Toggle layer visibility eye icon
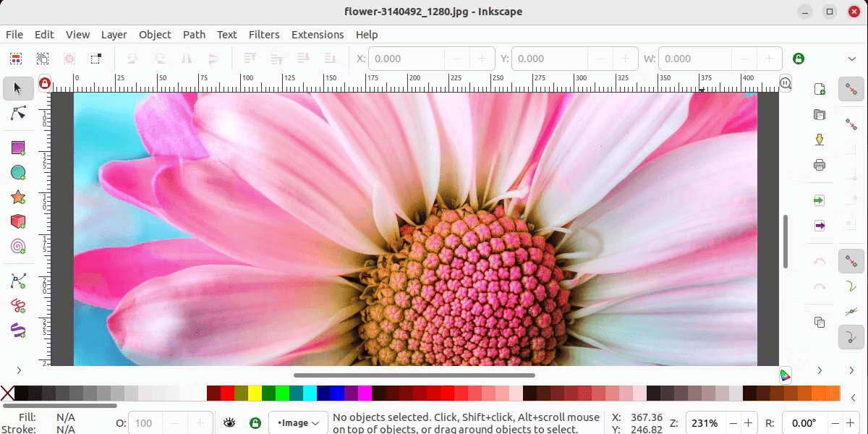Image resolution: width=868 pixels, height=434 pixels. 229,423
